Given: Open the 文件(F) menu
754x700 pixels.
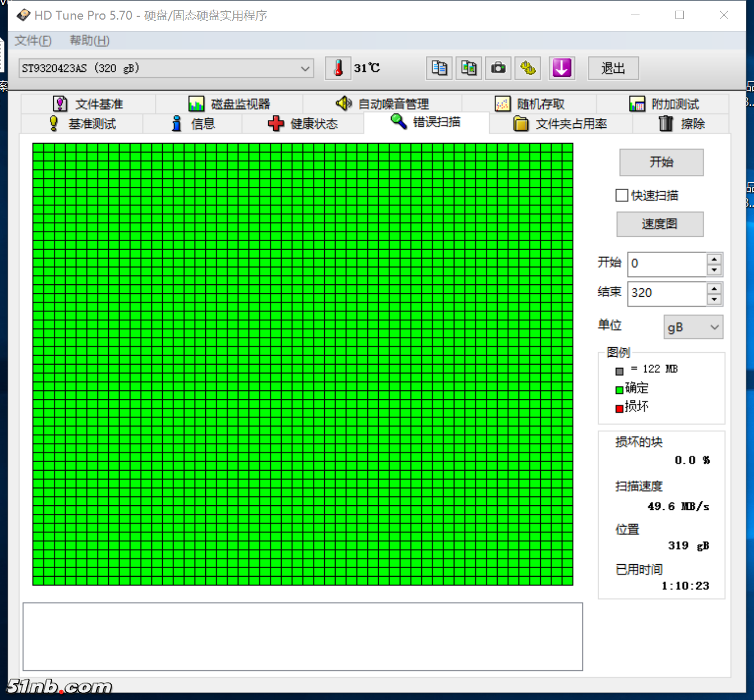Looking at the screenshot, I should click(33, 40).
